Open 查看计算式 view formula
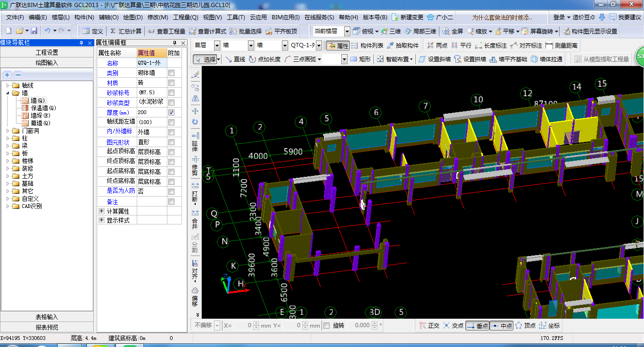The height and width of the screenshot is (347, 644). click(x=207, y=31)
